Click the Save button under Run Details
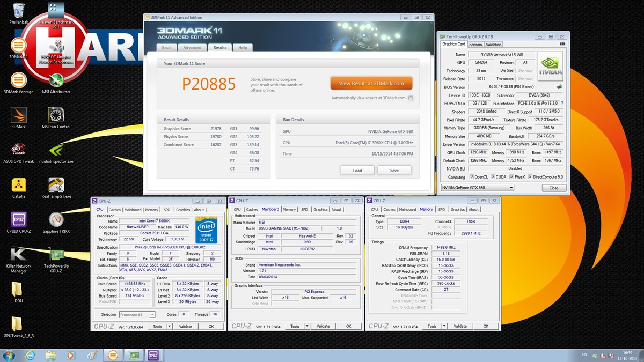The image size is (644, 362). click(x=394, y=170)
